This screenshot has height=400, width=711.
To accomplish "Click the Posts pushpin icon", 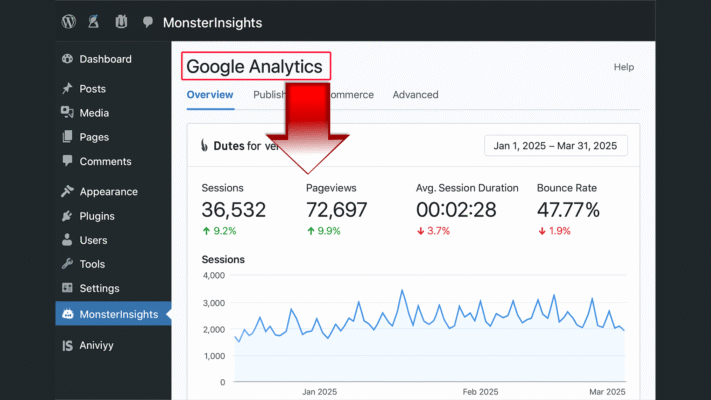I will (67, 89).
